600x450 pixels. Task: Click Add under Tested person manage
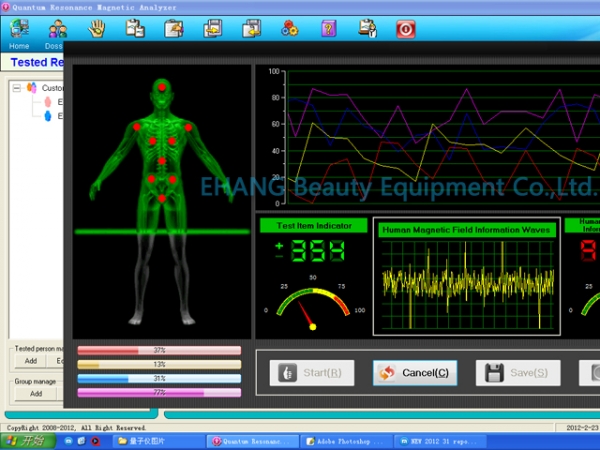[31, 361]
